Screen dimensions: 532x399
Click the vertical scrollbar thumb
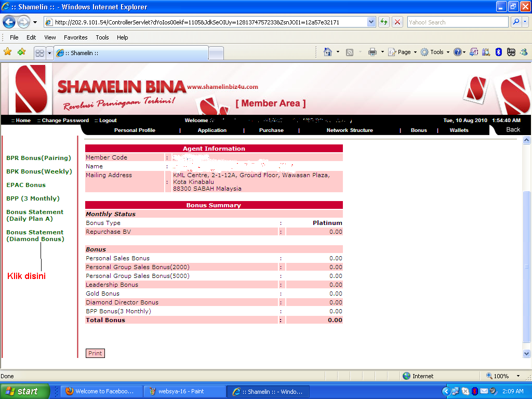click(526, 267)
